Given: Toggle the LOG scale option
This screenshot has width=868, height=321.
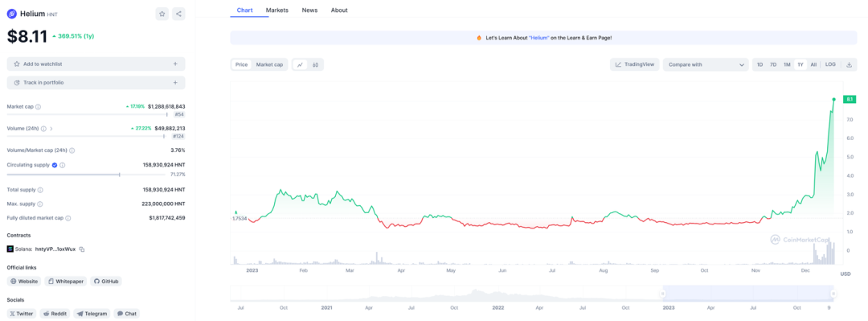Looking at the screenshot, I should pos(830,65).
